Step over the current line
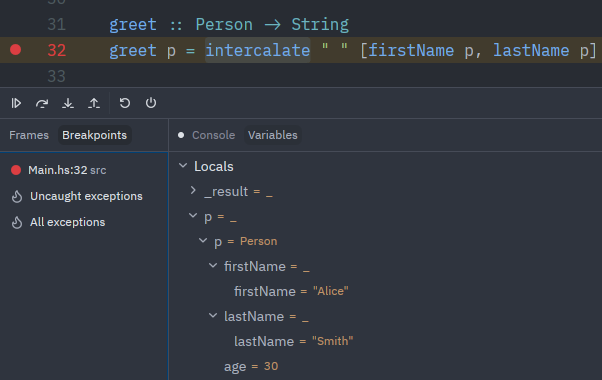 click(x=42, y=103)
